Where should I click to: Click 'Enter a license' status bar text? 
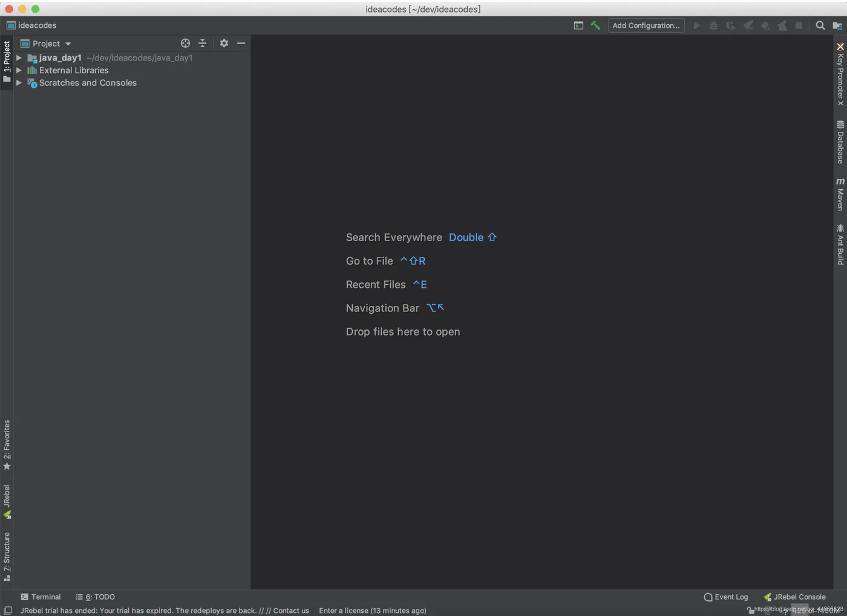(373, 611)
